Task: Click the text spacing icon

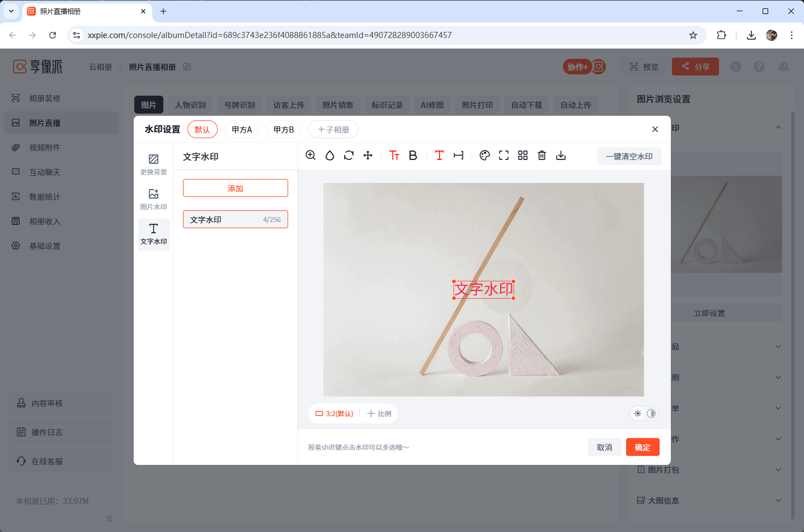Action: (458, 156)
